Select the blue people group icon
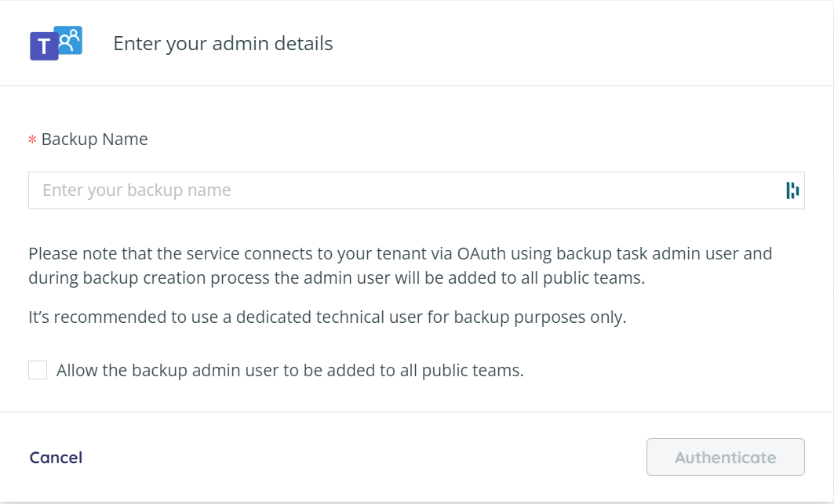This screenshot has height=504, width=834. coord(67,38)
